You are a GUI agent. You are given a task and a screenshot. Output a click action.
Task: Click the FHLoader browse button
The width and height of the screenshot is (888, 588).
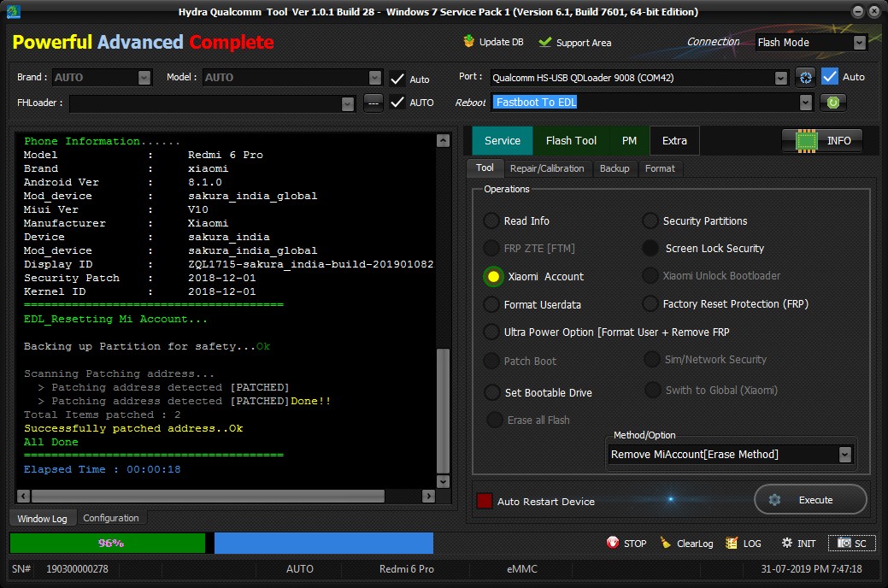(373, 103)
